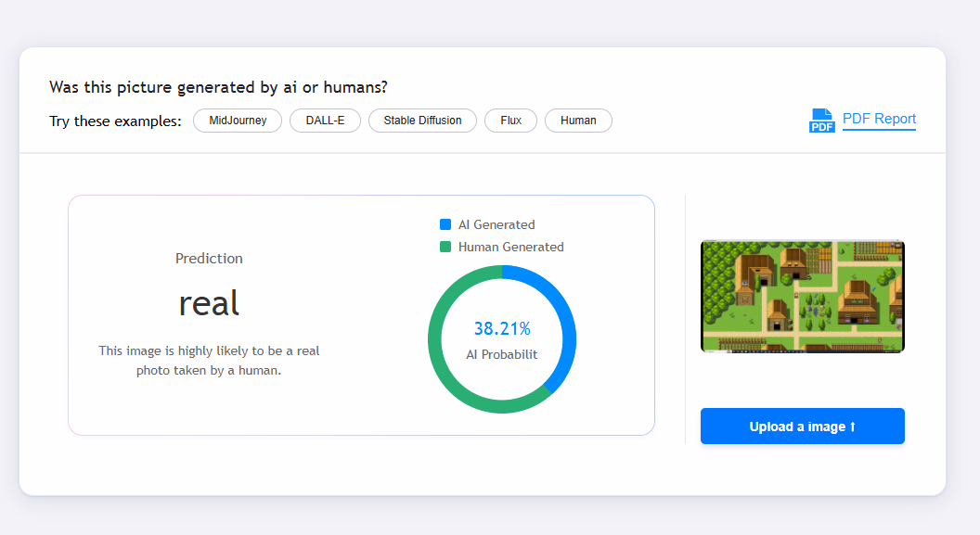Select the DALL-E example
This screenshot has width=980, height=535.
(325, 121)
